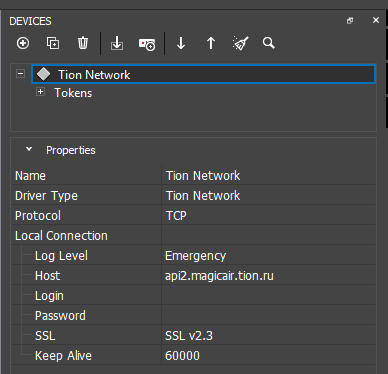388x374 pixels.
Task: Select the Tokens tree item
Action: point(73,93)
